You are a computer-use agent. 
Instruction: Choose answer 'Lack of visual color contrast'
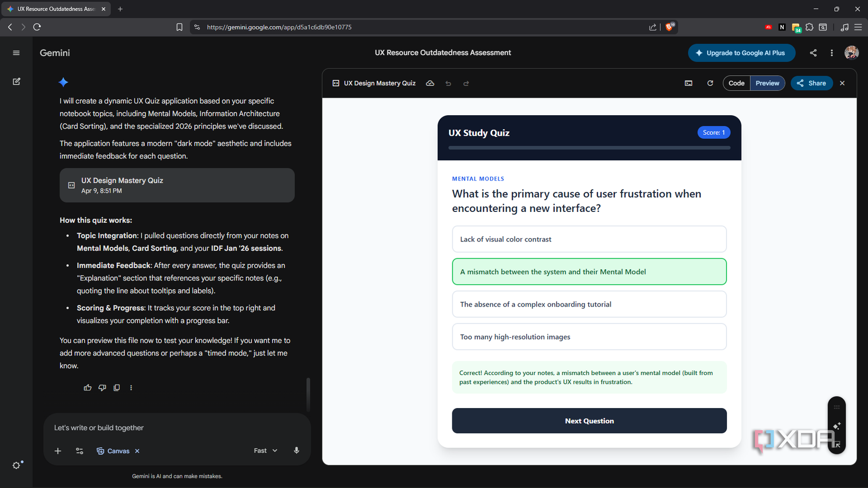[x=589, y=239]
